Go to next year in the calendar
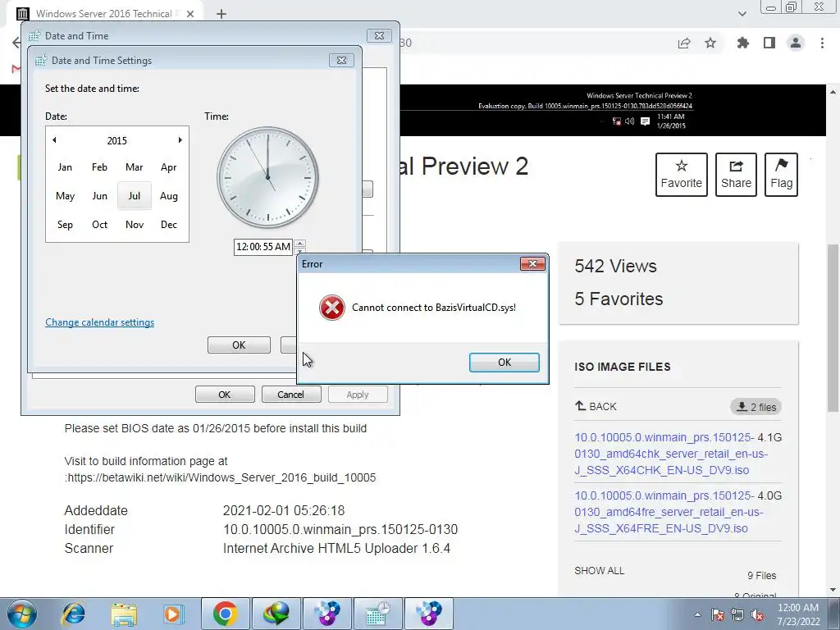 point(180,140)
